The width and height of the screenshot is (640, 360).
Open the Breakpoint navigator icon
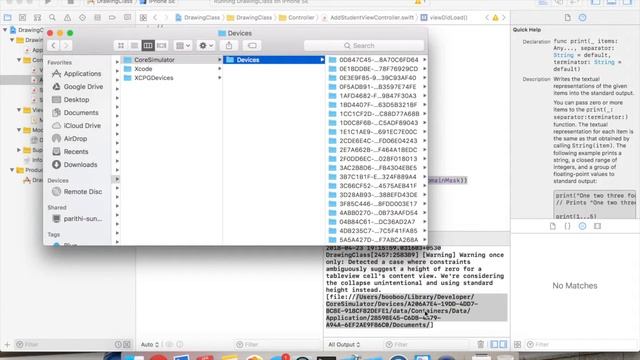coord(112,18)
